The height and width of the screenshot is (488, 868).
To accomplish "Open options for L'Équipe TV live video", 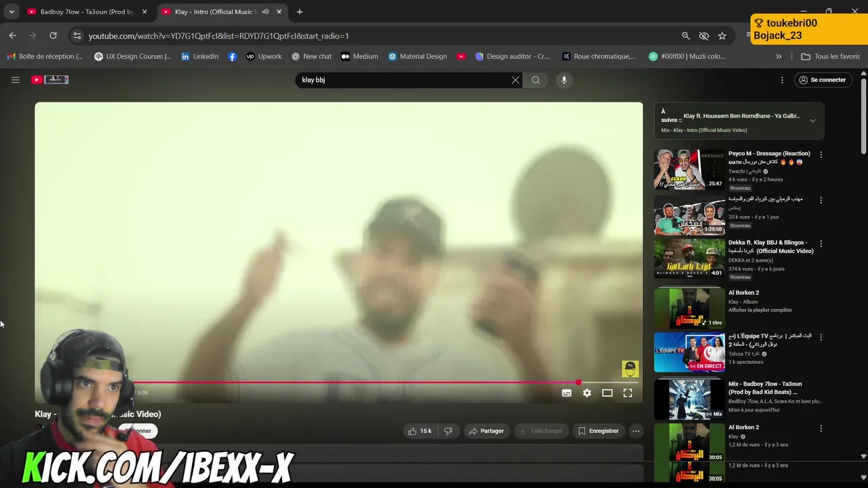I will (x=821, y=337).
